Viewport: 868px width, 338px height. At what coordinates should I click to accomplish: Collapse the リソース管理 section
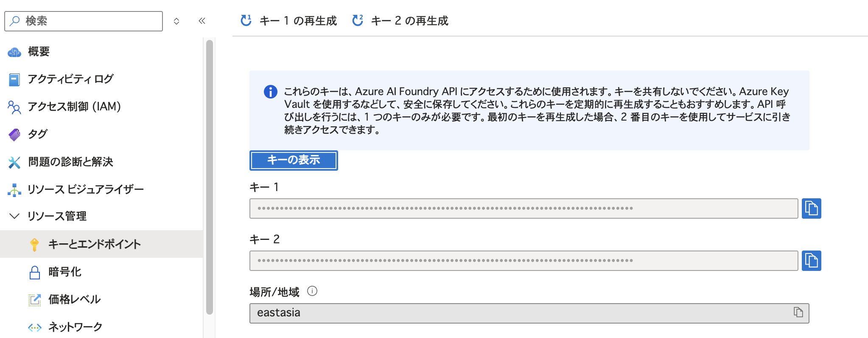14,216
